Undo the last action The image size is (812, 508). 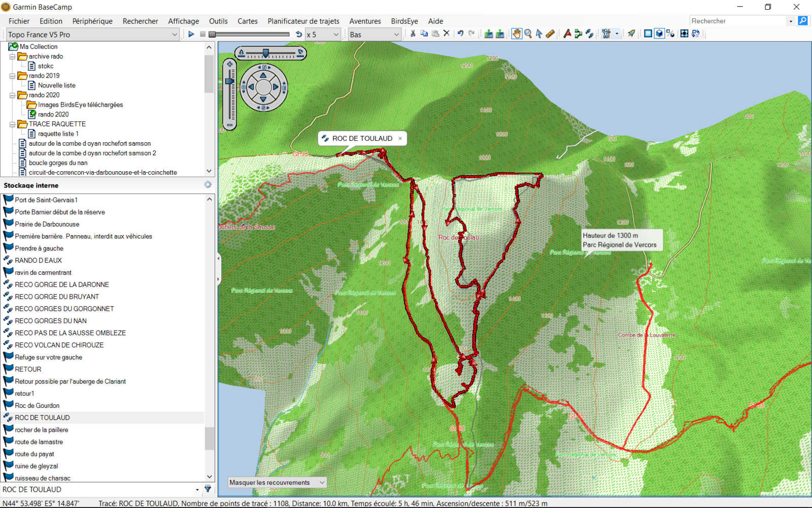click(x=460, y=34)
